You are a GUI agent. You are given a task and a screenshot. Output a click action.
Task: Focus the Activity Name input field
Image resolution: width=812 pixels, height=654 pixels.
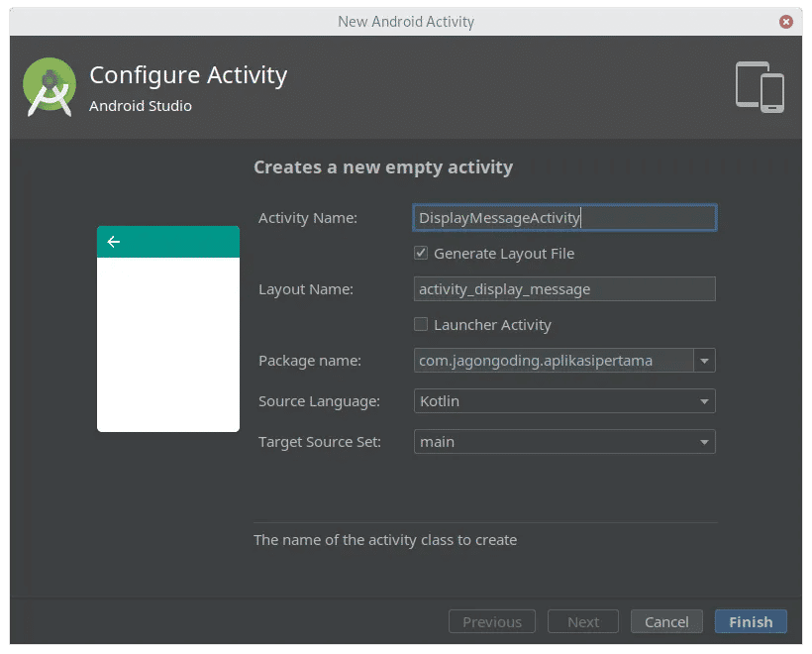point(564,218)
